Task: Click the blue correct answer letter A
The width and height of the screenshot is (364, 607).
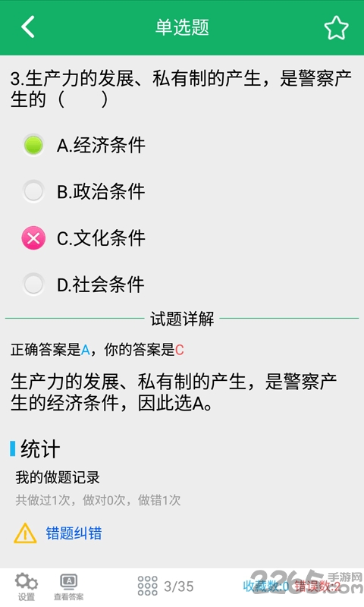Action: tap(86, 350)
